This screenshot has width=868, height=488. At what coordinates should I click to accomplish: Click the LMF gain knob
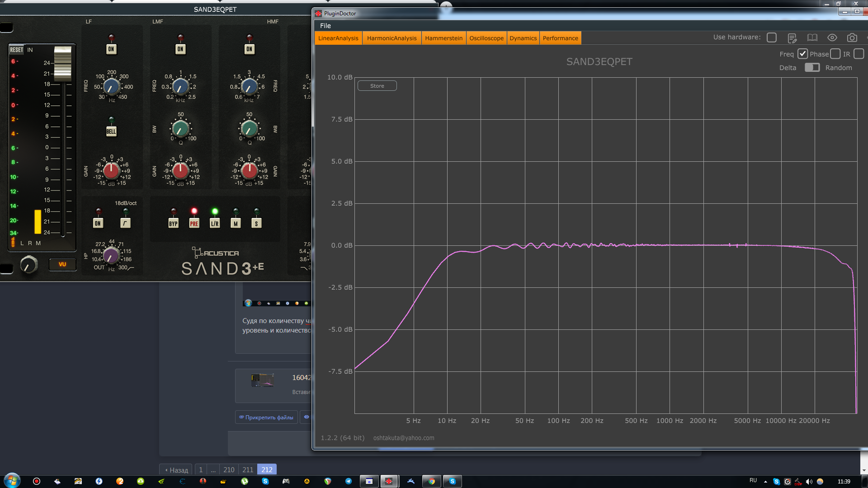point(180,171)
